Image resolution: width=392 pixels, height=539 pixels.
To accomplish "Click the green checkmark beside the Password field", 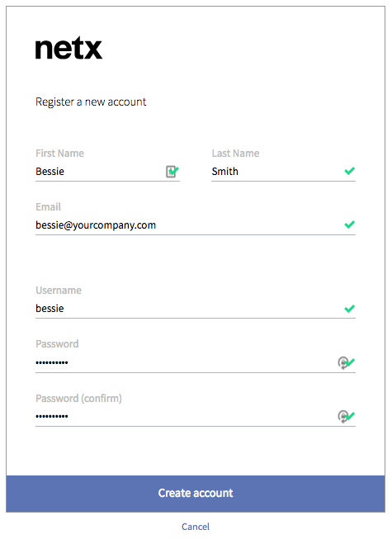I will pyautogui.click(x=351, y=362).
